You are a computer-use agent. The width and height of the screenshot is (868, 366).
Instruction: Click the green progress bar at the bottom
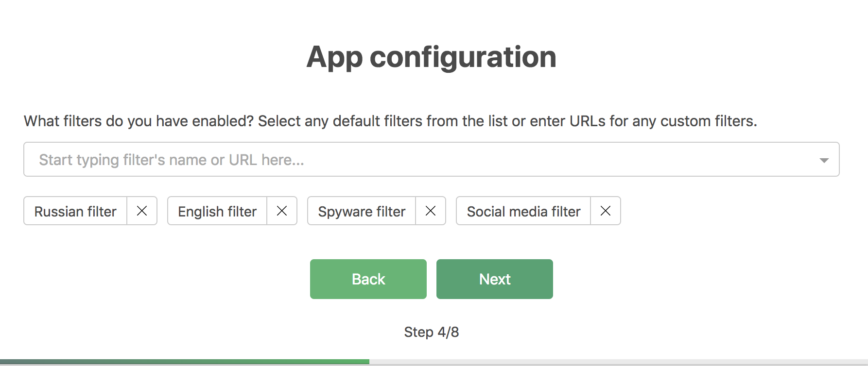pos(185,362)
